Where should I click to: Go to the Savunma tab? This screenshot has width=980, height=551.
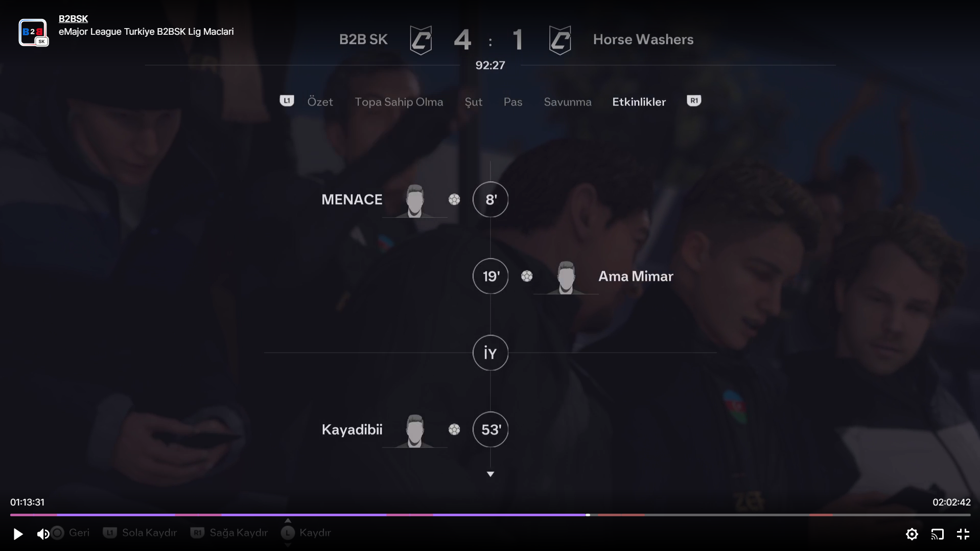[x=567, y=102]
